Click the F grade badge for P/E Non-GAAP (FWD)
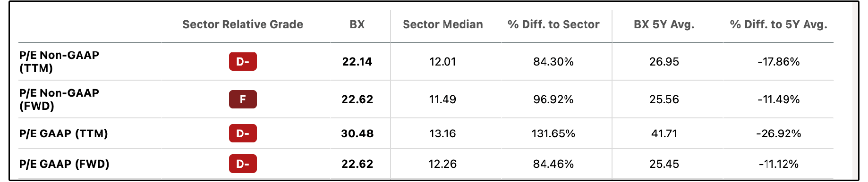The image size is (868, 182). pos(243,99)
